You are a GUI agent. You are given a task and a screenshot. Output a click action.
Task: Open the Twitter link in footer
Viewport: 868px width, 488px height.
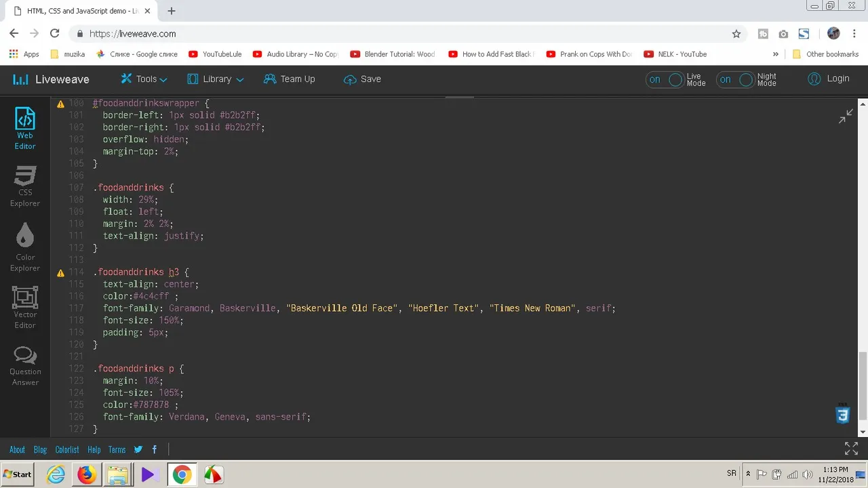pos(138,449)
